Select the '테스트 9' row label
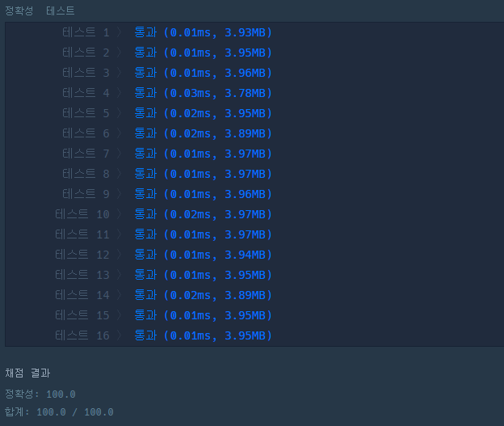504x426 pixels. click(86, 194)
